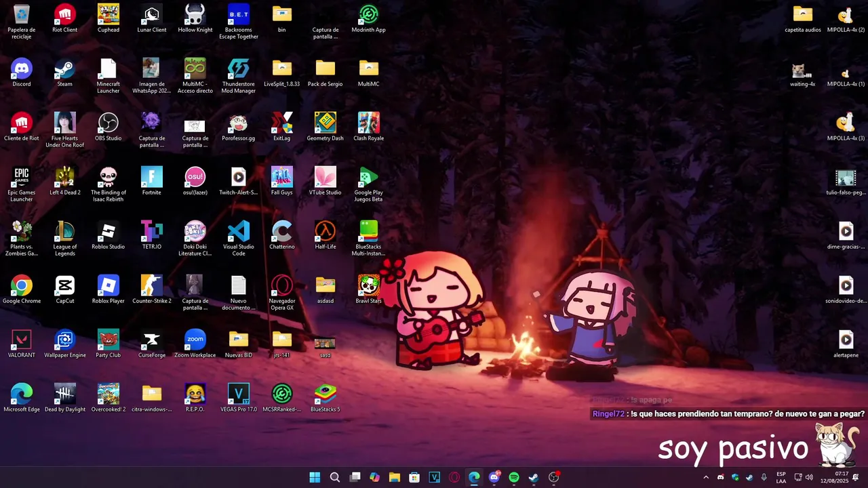This screenshot has width=868, height=488.
Task: Open Navegador Opera GX shortcut
Action: [282, 293]
